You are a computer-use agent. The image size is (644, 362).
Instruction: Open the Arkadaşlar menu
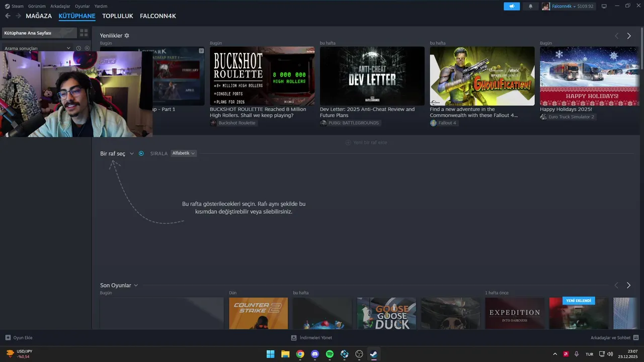[60, 6]
